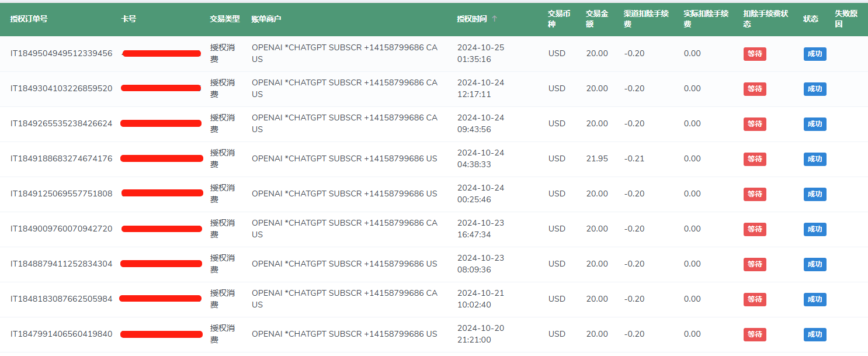Click the 扣除手续费状态 column header
Viewport: 868px width, 356px height.
(765, 19)
